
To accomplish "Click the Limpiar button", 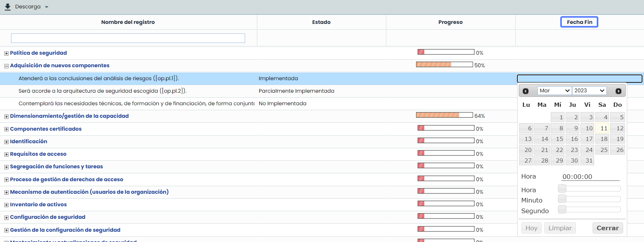I will point(560,228).
